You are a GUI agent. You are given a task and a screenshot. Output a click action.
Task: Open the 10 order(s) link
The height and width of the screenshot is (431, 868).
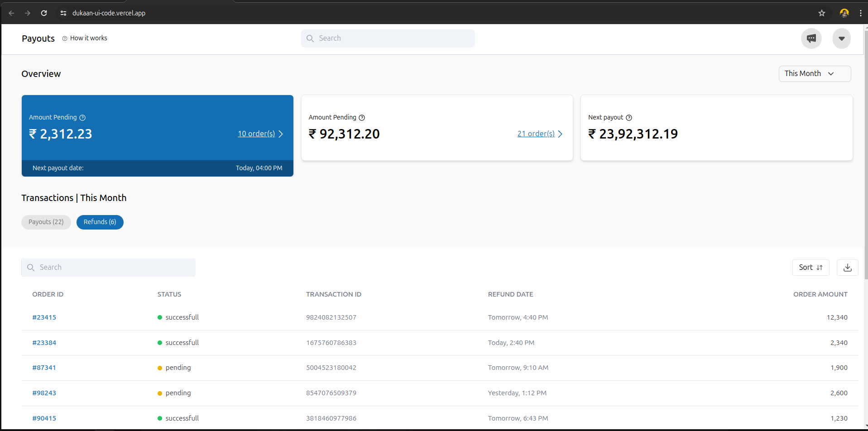256,134
